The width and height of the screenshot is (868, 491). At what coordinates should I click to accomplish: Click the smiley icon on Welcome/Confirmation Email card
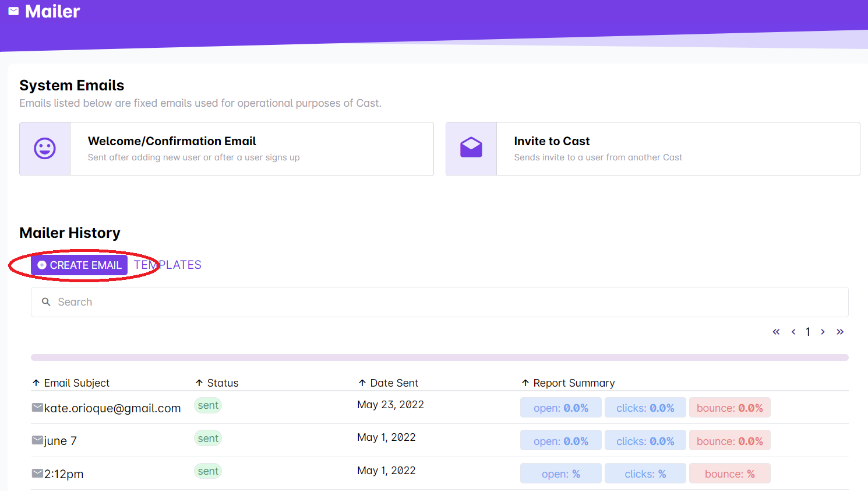pos(45,149)
